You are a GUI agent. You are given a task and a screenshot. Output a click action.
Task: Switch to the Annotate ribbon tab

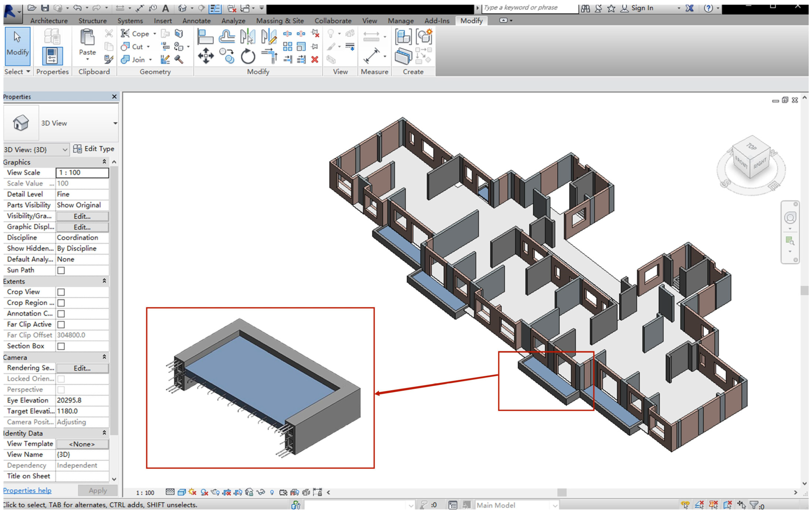click(196, 21)
